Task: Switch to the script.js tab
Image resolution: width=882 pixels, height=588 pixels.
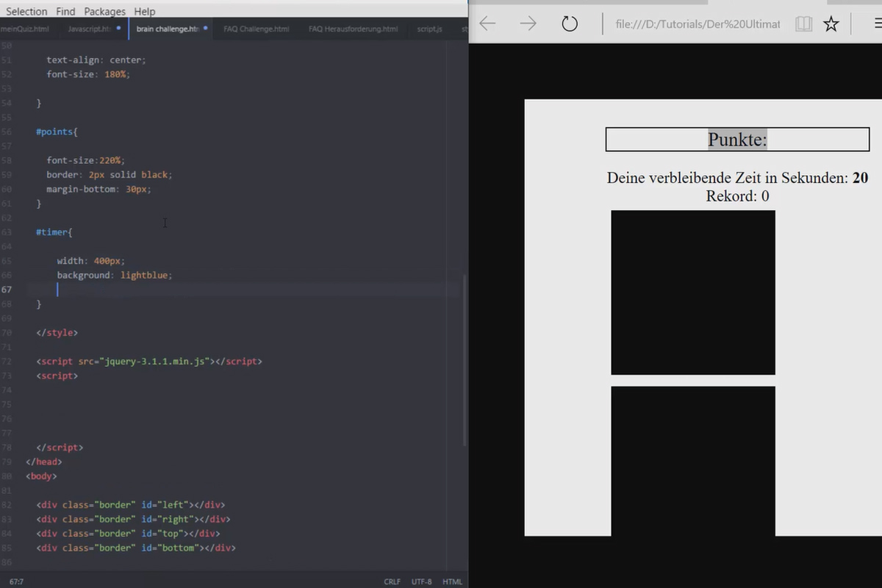Action: pos(429,29)
